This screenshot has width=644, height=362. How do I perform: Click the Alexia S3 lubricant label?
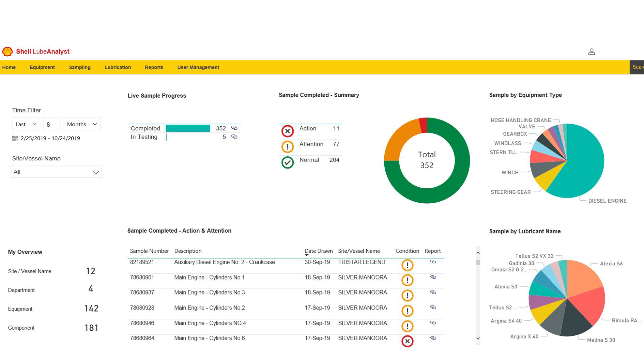click(x=506, y=287)
